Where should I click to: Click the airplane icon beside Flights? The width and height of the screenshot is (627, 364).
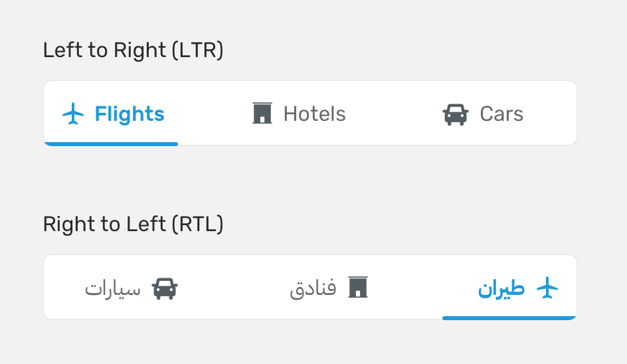[x=73, y=114]
